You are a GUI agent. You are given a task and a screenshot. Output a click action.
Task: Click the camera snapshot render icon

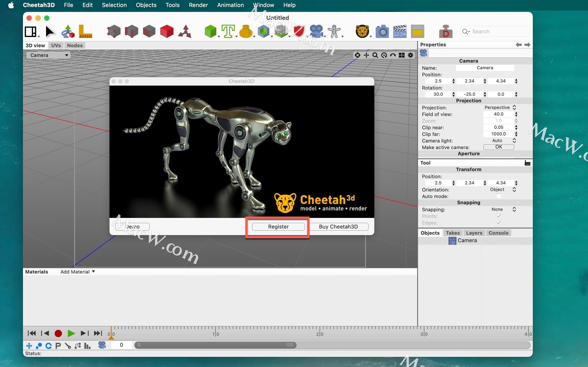click(x=382, y=32)
